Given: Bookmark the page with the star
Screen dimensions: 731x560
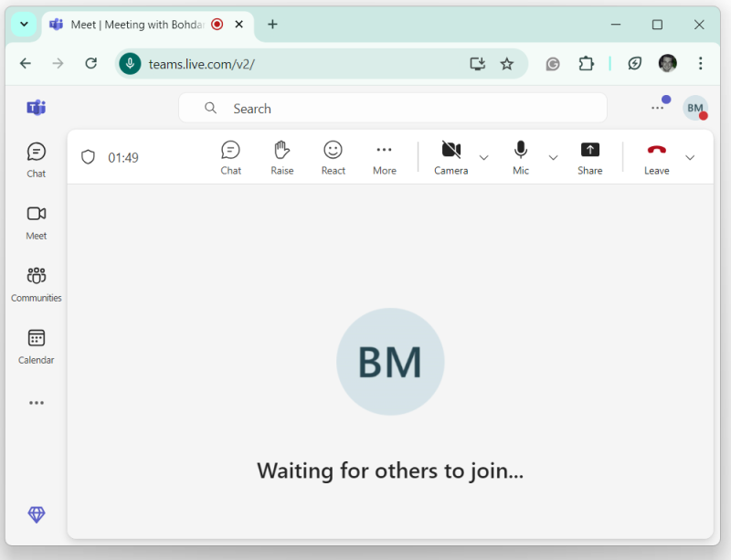Looking at the screenshot, I should tap(508, 63).
